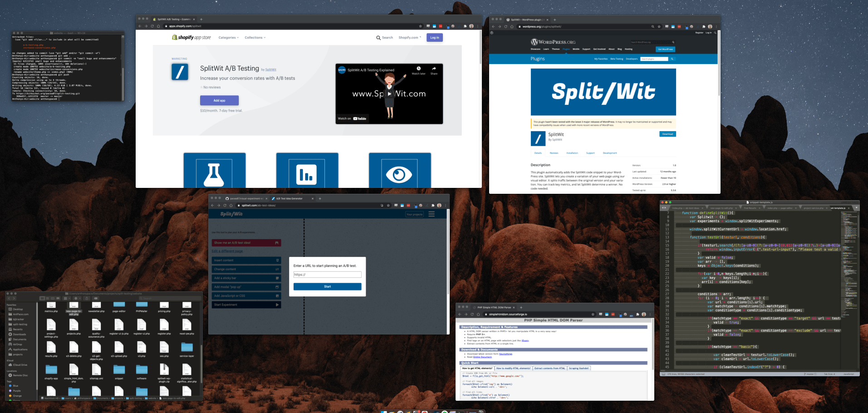Image resolution: width=868 pixels, height=413 pixels.
Task: Click the Shopify app store logo
Action: [191, 38]
